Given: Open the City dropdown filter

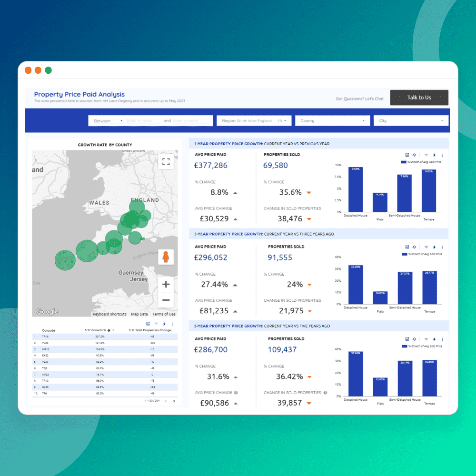Looking at the screenshot, I should [x=411, y=120].
